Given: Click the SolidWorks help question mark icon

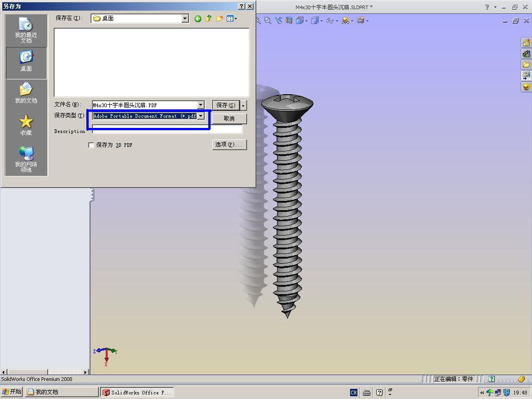Looking at the screenshot, I should click(x=487, y=7).
